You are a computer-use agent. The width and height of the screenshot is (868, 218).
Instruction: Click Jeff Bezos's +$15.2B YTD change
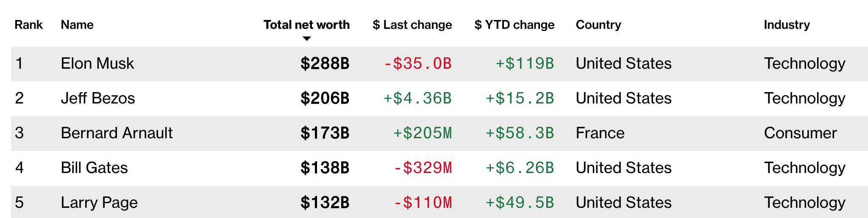pos(520,98)
